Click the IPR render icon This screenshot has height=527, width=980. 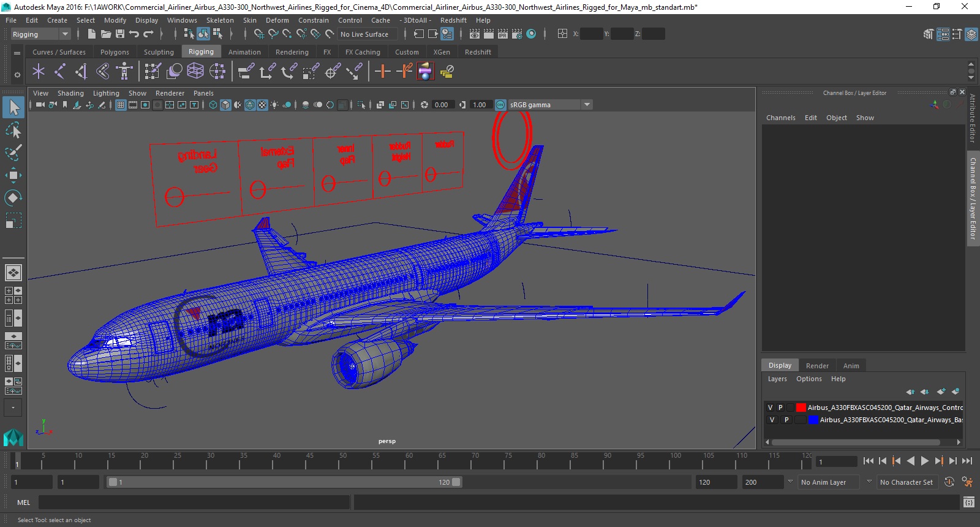503,34
